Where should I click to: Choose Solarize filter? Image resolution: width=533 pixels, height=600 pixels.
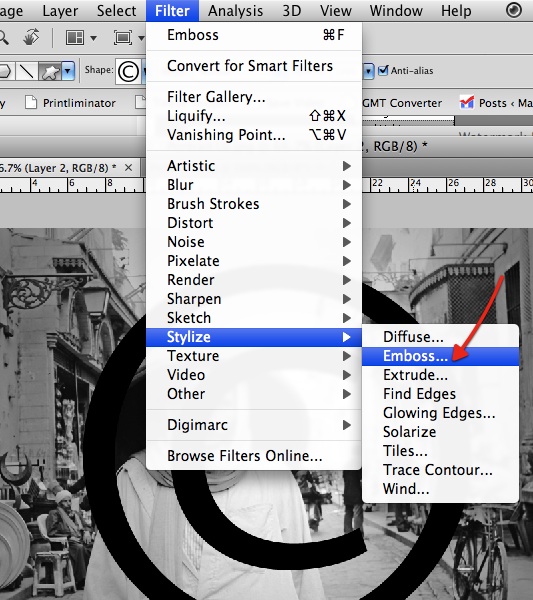click(440, 432)
